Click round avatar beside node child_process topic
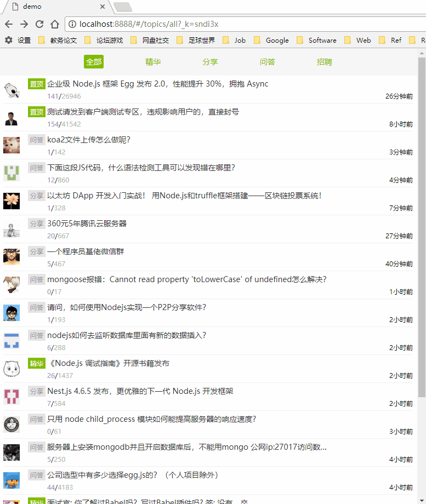 click(x=12, y=425)
